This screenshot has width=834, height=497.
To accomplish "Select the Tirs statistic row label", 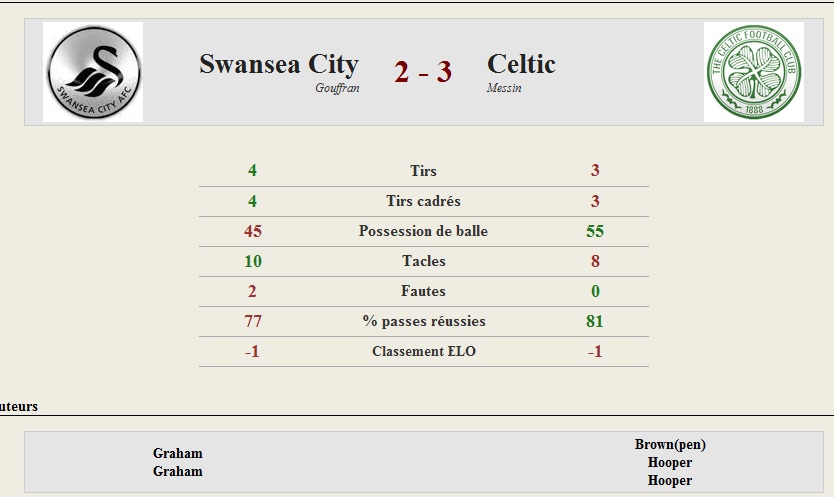I will click(423, 171).
